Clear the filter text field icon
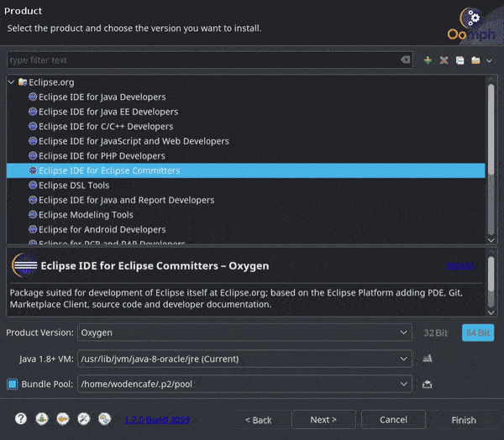This screenshot has height=440, width=504. pyautogui.click(x=406, y=60)
